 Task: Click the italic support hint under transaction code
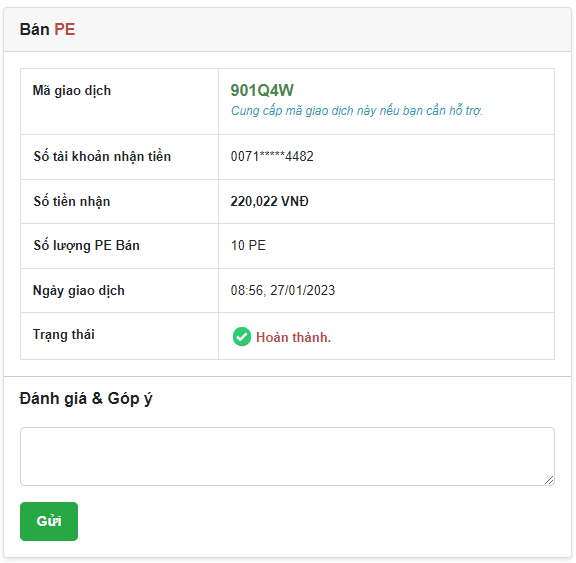click(357, 111)
